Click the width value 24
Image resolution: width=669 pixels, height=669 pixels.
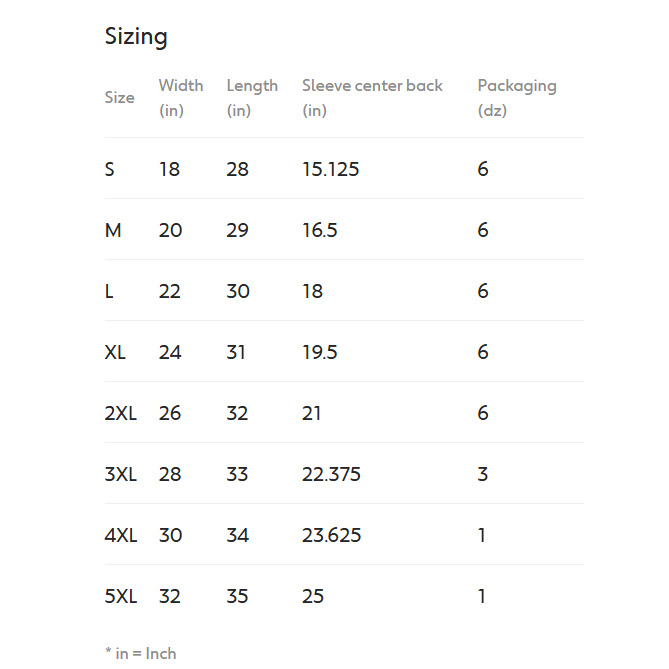click(170, 352)
